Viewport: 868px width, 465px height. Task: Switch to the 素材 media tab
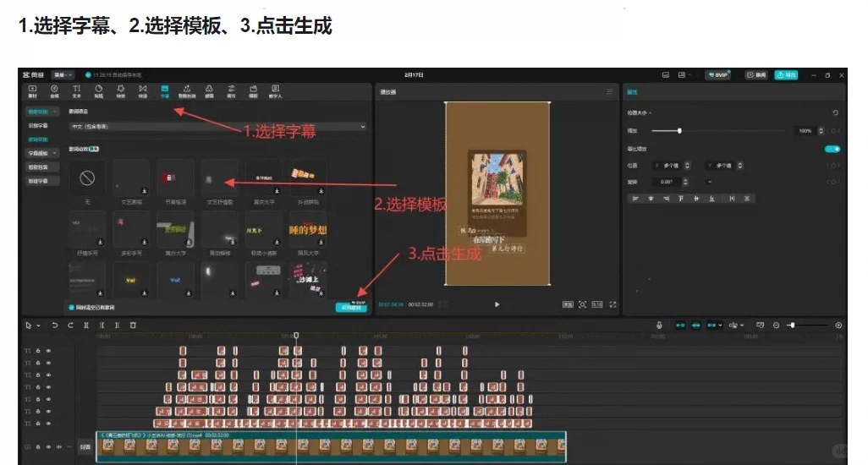32,91
